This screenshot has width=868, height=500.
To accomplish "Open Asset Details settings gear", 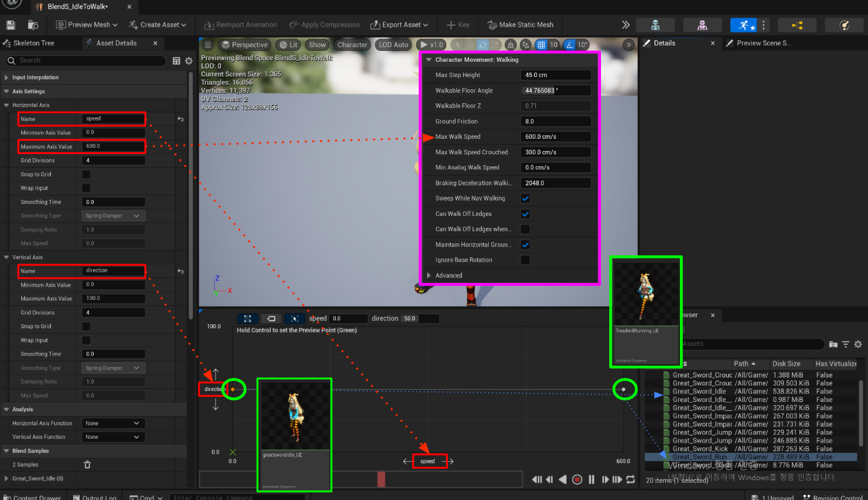I will (x=189, y=61).
